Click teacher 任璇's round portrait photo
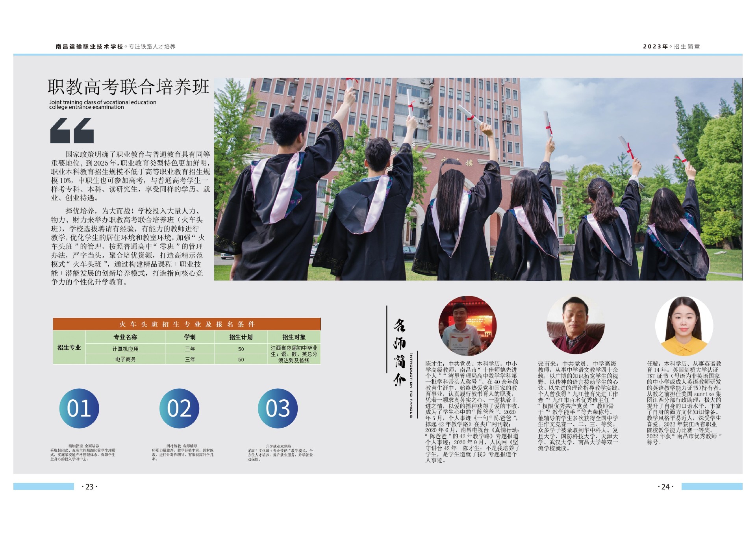The width and height of the screenshot is (756, 534). point(684,326)
